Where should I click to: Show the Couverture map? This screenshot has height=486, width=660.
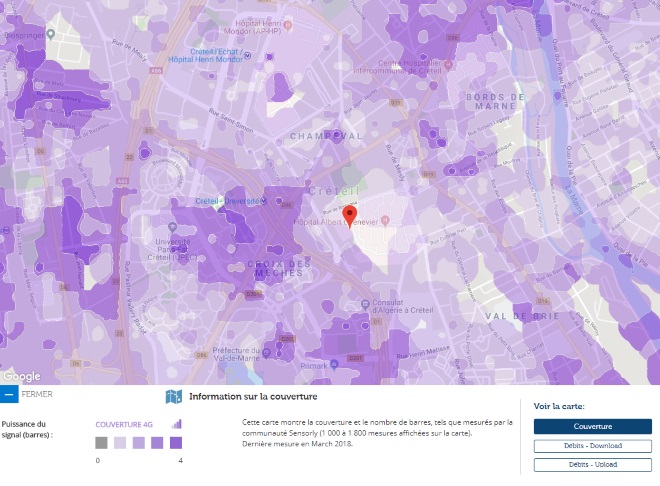[593, 426]
